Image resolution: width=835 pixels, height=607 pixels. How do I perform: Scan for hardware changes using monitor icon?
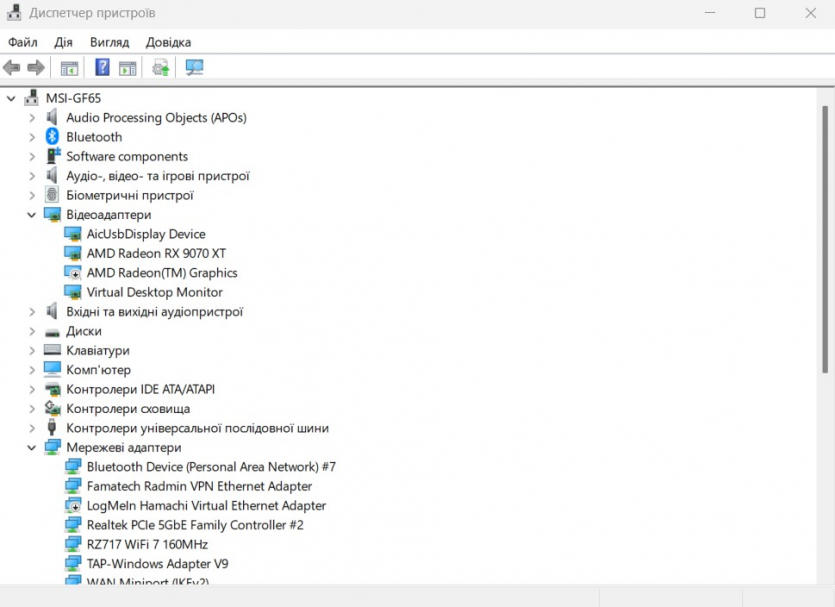pos(194,68)
